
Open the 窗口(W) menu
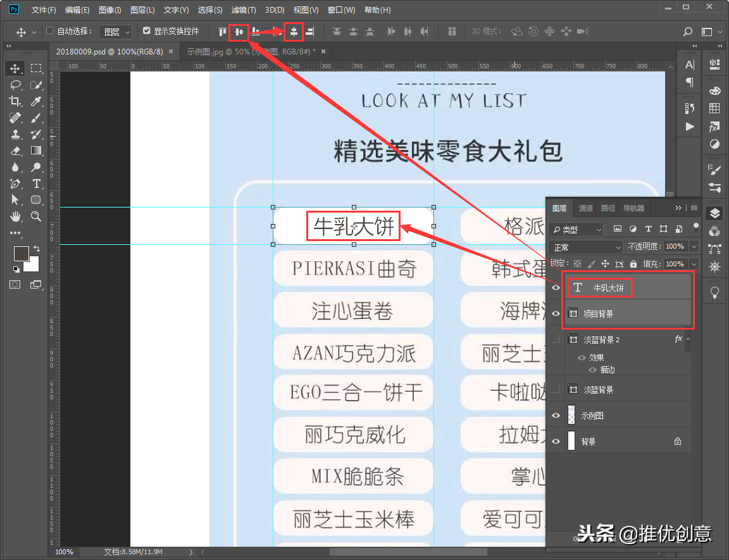coord(341,9)
